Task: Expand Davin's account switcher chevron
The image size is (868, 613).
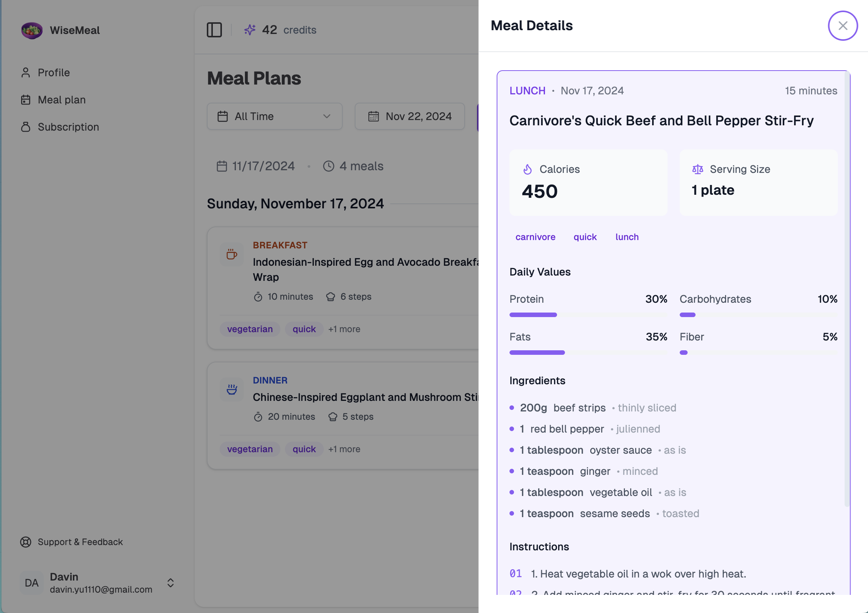Action: pyautogui.click(x=171, y=583)
